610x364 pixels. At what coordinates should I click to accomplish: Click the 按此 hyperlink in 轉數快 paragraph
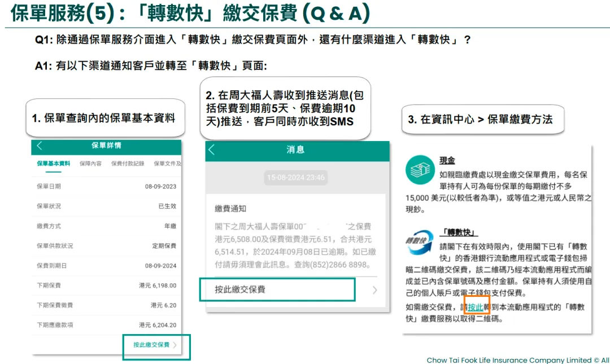(x=475, y=307)
